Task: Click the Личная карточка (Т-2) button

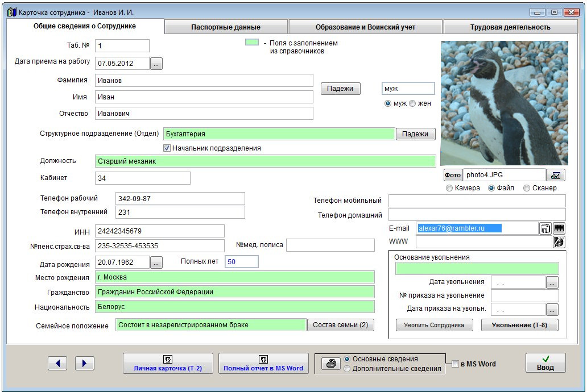Action: pyautogui.click(x=168, y=364)
